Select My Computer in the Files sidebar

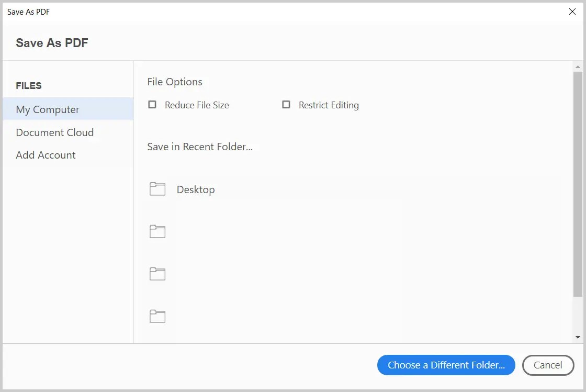48,109
